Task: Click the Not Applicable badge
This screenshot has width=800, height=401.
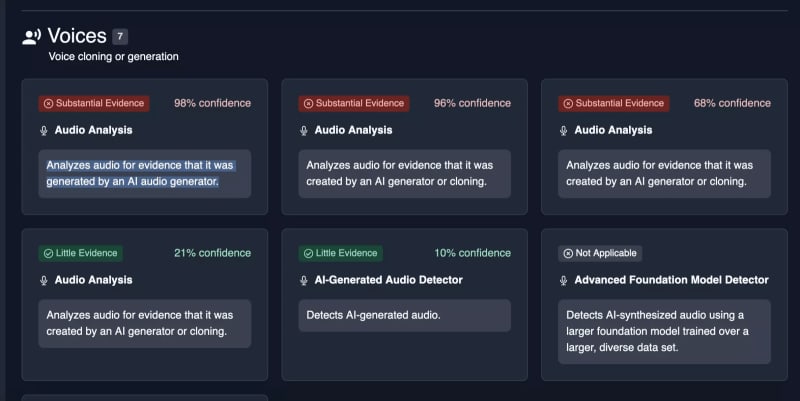Action: tap(601, 253)
